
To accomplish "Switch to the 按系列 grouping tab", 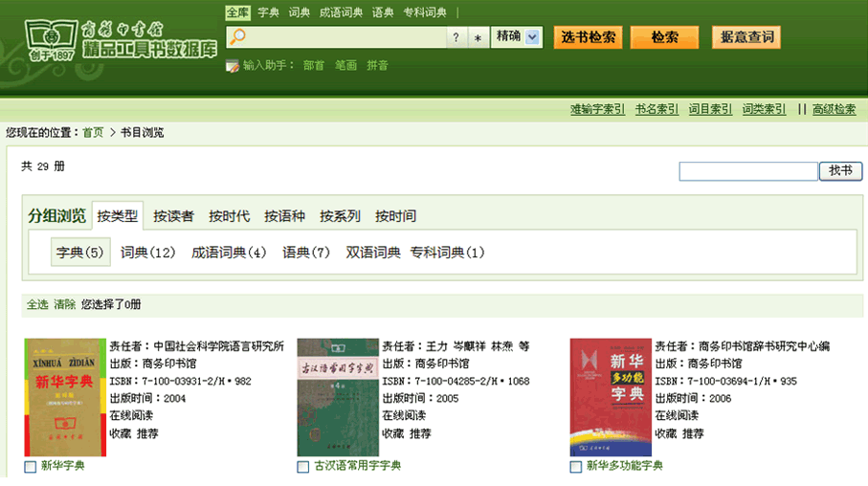I will point(340,216).
